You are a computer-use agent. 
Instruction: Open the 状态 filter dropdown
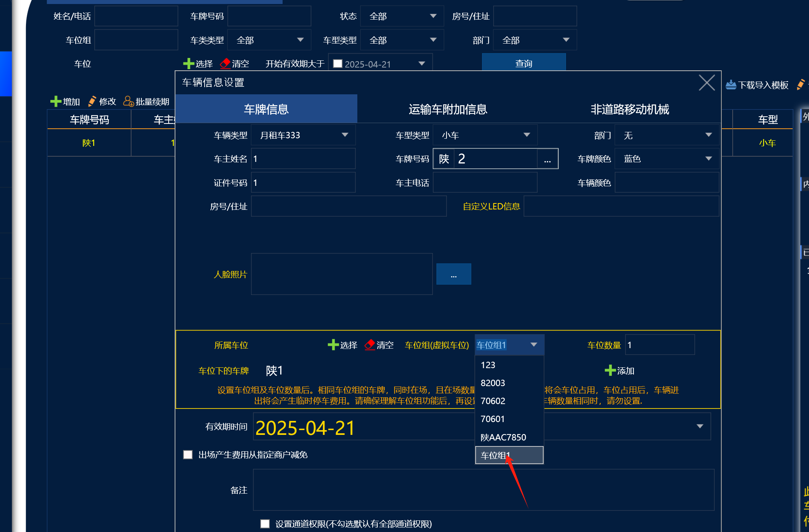point(402,16)
